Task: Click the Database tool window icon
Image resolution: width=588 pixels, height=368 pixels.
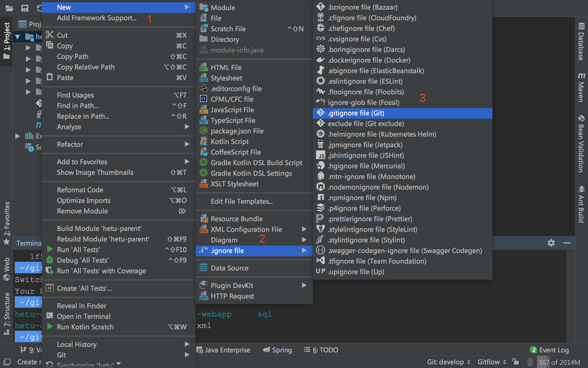Action: tap(581, 26)
